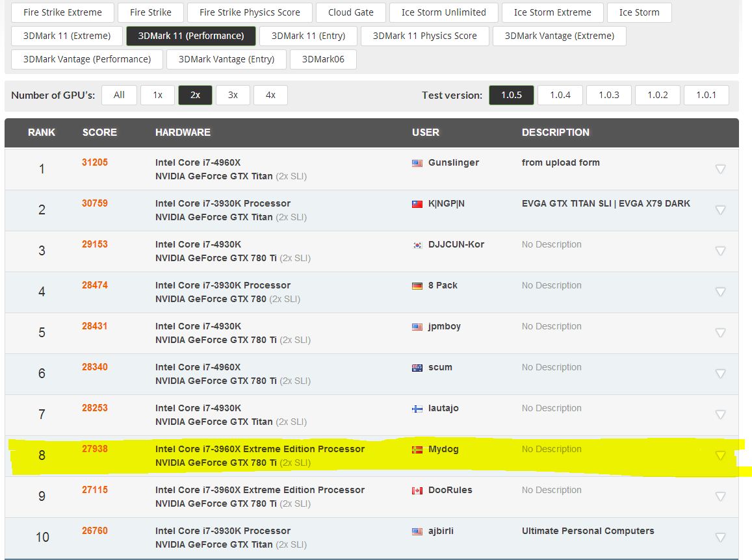The width and height of the screenshot is (752, 560).
Task: Open the Ice Storm Unlimited tab
Action: coord(444,12)
